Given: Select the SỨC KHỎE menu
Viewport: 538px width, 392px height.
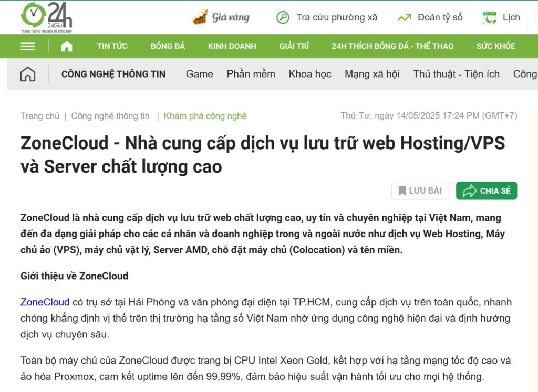Looking at the screenshot, I should click(496, 46).
